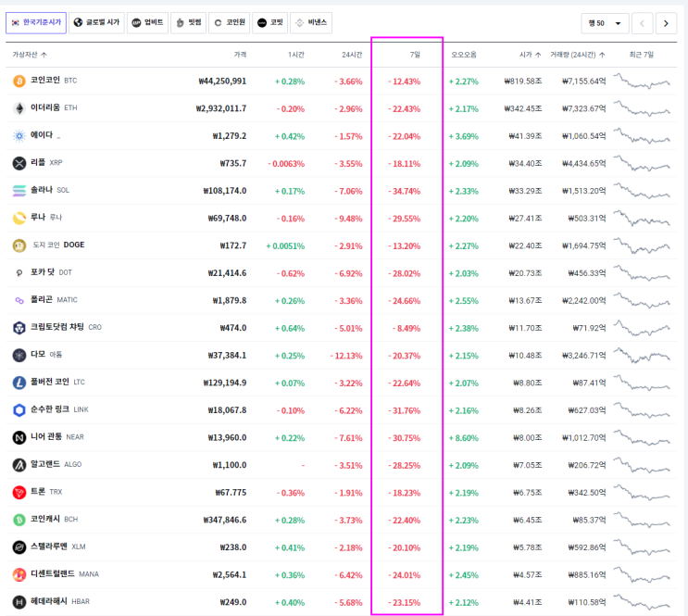This screenshot has width=688, height=616.
Task: Click the NEAR protocol coin icon
Action: pos(19,438)
